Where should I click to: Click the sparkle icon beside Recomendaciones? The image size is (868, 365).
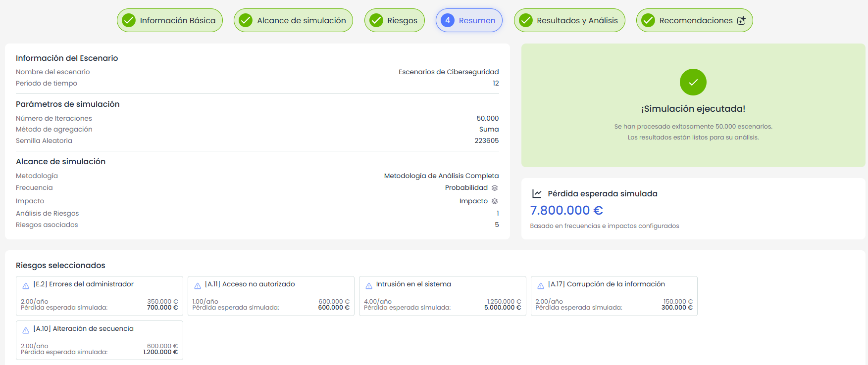[x=741, y=20]
